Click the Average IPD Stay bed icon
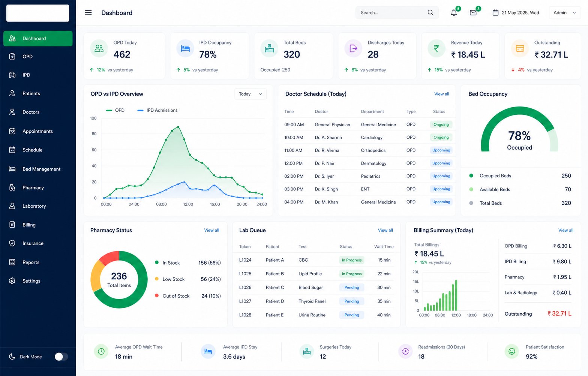The image size is (588, 376). click(x=208, y=352)
